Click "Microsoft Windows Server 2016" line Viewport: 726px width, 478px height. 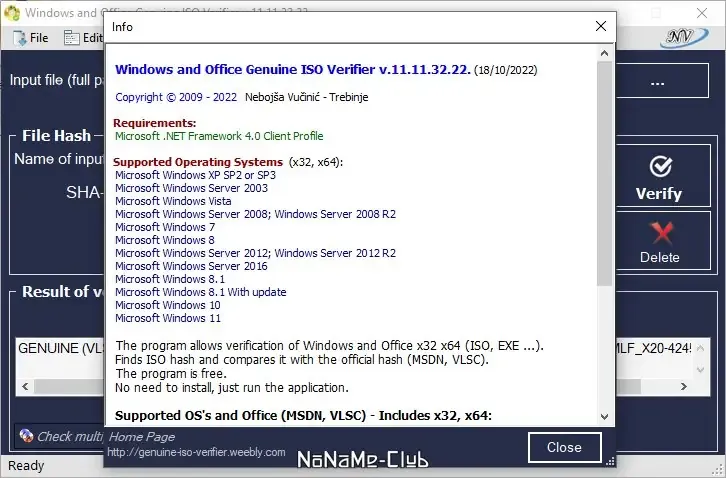(191, 266)
